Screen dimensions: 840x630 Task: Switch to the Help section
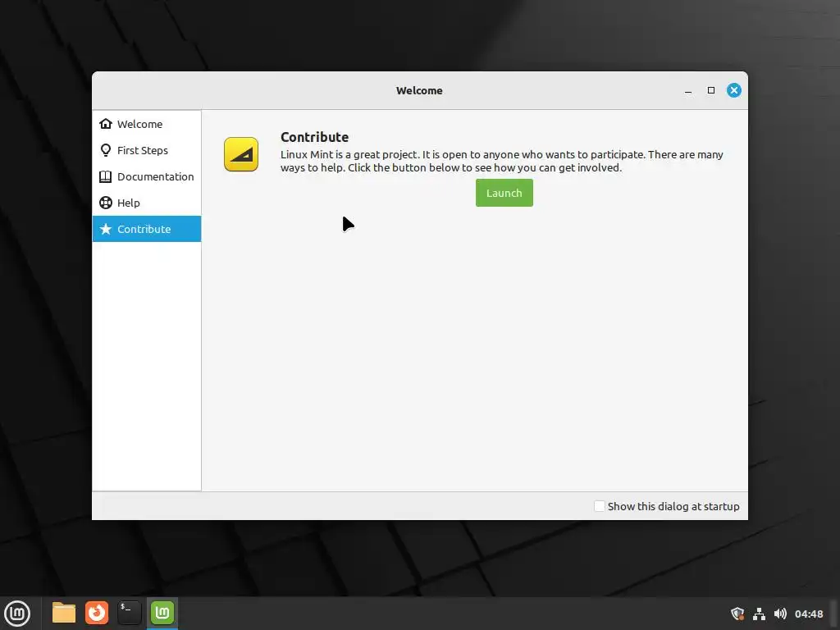(x=146, y=203)
